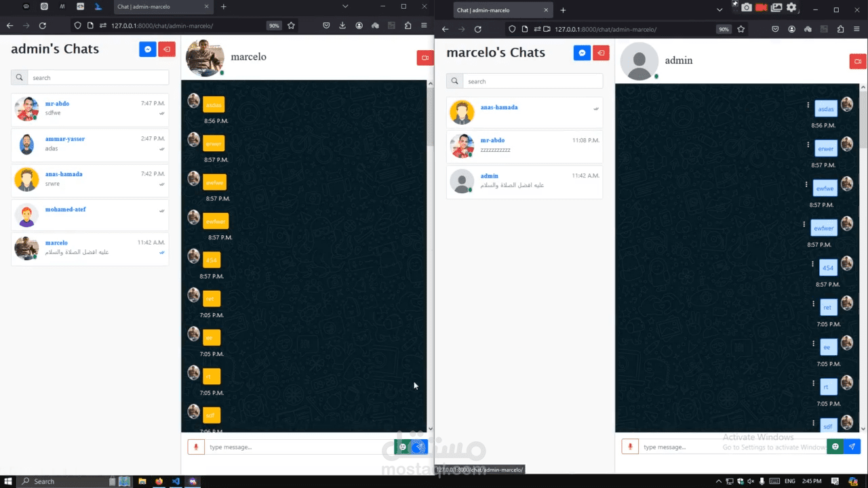Focus the type message box in marcelo's window

click(x=732, y=447)
